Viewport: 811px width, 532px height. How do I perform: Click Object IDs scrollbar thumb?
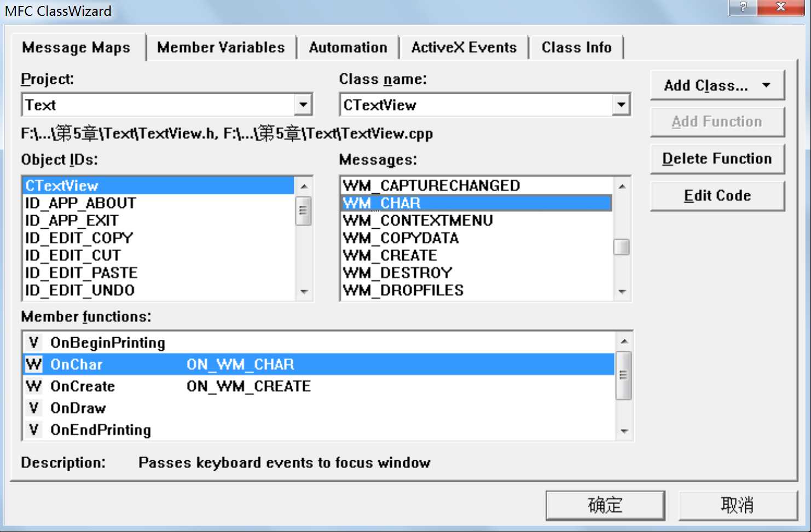tap(304, 211)
